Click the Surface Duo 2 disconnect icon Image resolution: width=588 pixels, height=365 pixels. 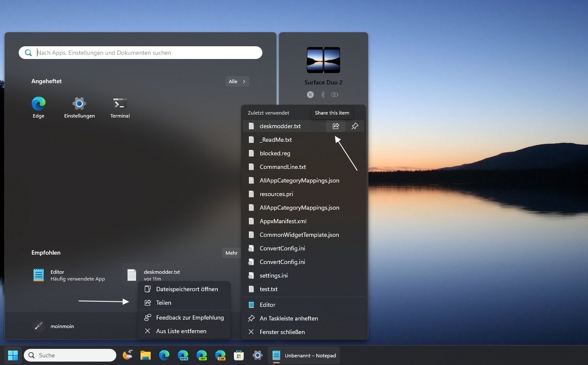(310, 95)
